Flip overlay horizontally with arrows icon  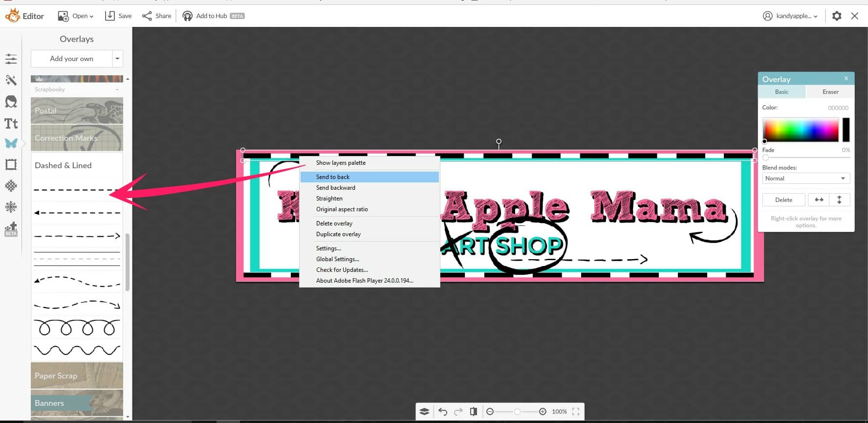(819, 200)
